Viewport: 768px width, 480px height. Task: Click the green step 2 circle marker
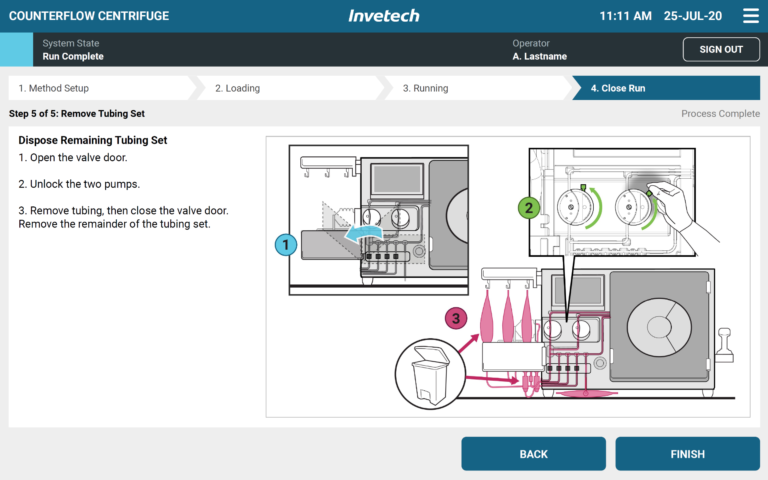tap(526, 208)
